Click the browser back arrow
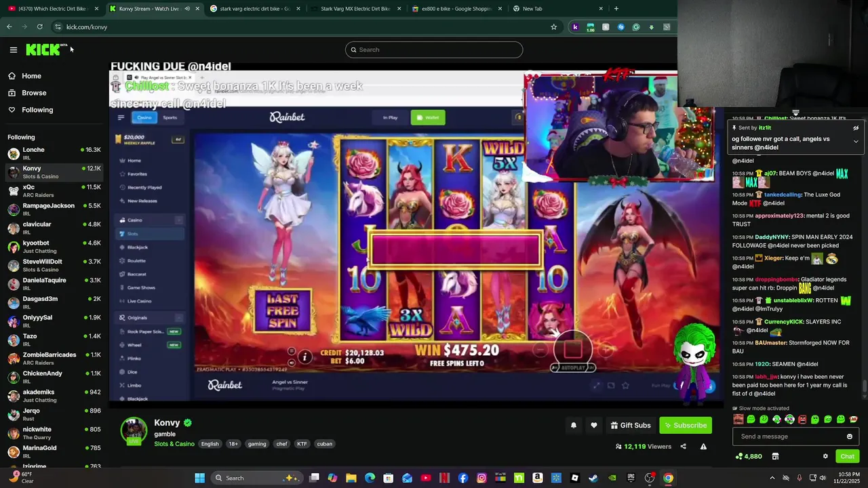Image resolution: width=868 pixels, height=488 pixels. pos(9,27)
